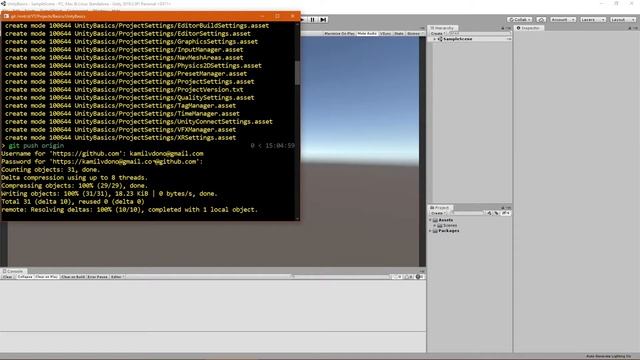Image resolution: width=640 pixels, height=360 pixels.
Task: Toggle Clear on Build in Console
Action: 73,277
